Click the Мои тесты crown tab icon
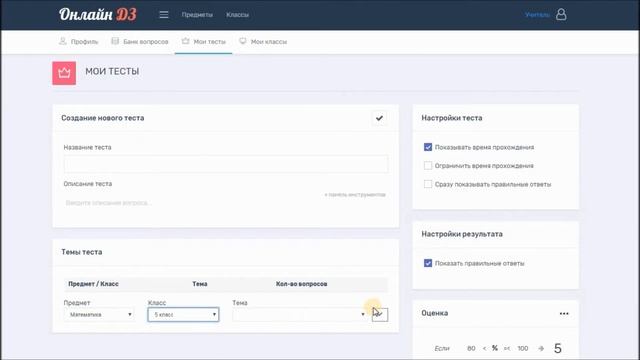The image size is (640, 360). (x=186, y=41)
